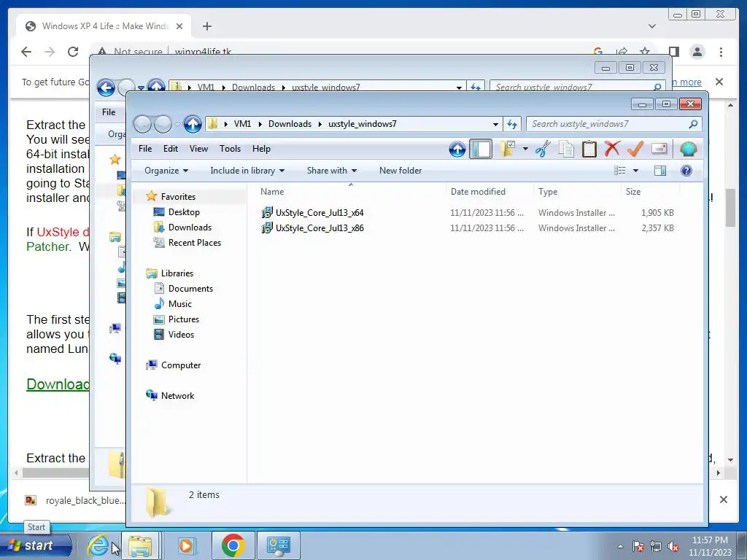This screenshot has width=747, height=560.
Task: Click the red X Delete icon
Action: 612,149
